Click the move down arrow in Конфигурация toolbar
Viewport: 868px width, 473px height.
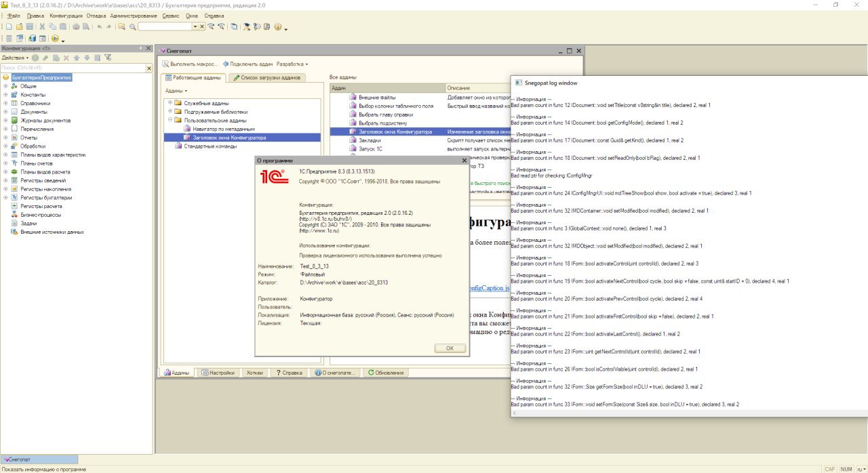click(x=87, y=58)
